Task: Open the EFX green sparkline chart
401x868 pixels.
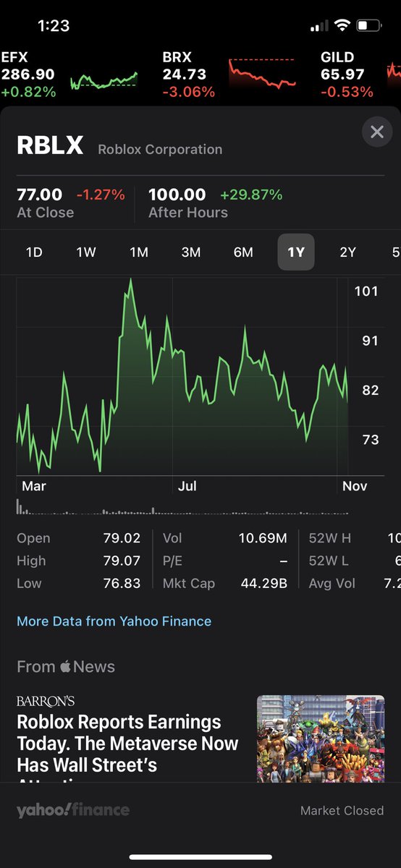Action: tap(104, 80)
